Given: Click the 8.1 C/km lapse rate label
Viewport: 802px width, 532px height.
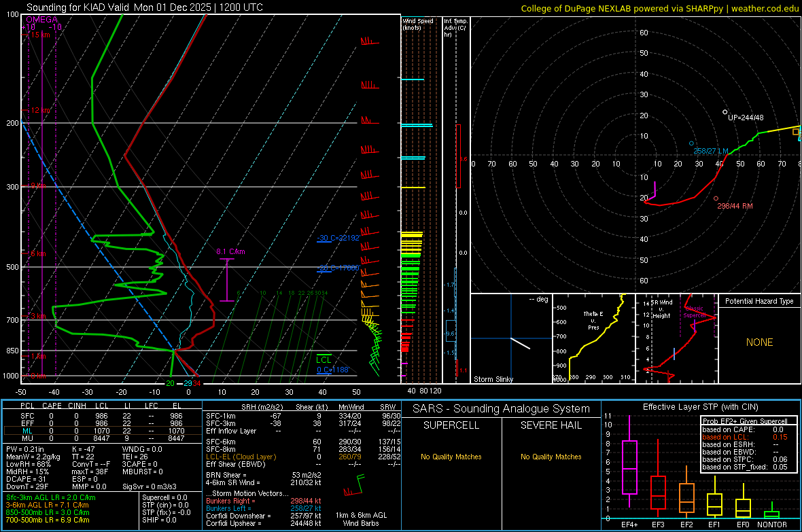Looking at the screenshot, I should pos(230,251).
